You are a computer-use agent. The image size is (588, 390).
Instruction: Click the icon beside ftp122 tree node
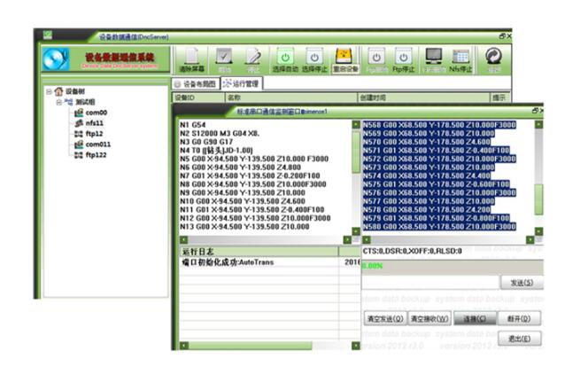[x=79, y=154]
